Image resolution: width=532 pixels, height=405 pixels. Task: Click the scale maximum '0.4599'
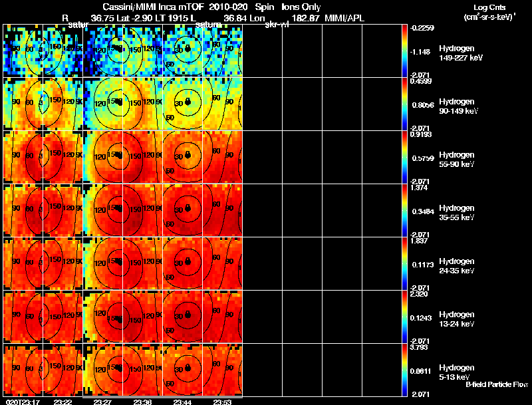click(x=421, y=81)
